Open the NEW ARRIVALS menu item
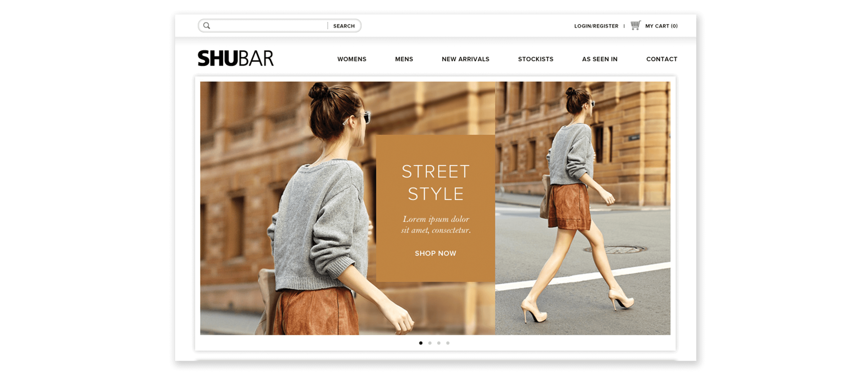Viewport: 868px width, 372px height. [465, 59]
